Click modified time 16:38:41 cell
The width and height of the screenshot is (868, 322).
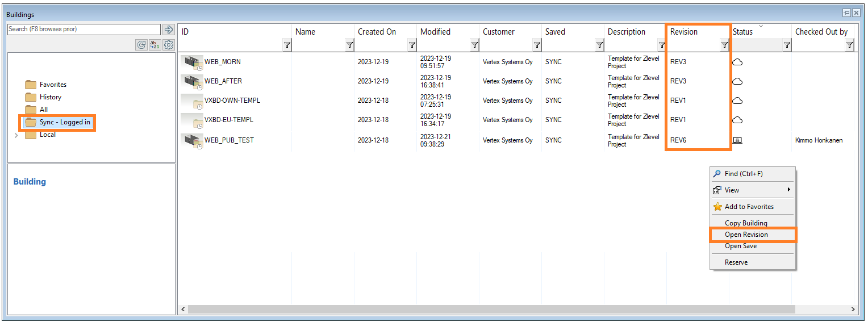pyautogui.click(x=436, y=81)
